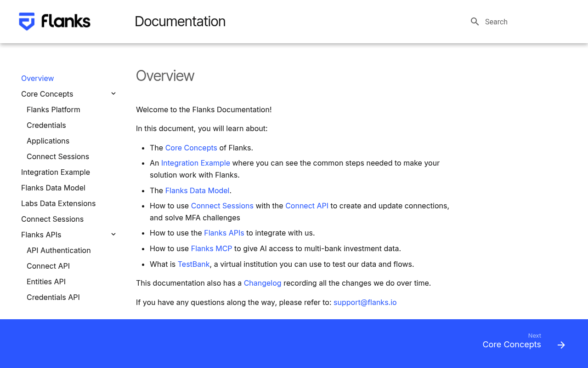Viewport: 588px width, 368px height.
Task: Open Entities API in the sidebar
Action: (x=46, y=282)
